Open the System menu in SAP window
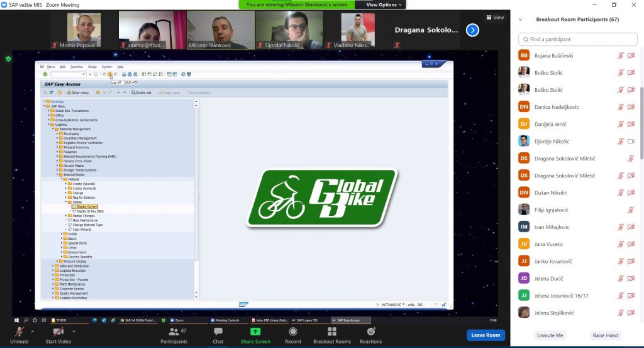644x348 pixels. [107, 67]
